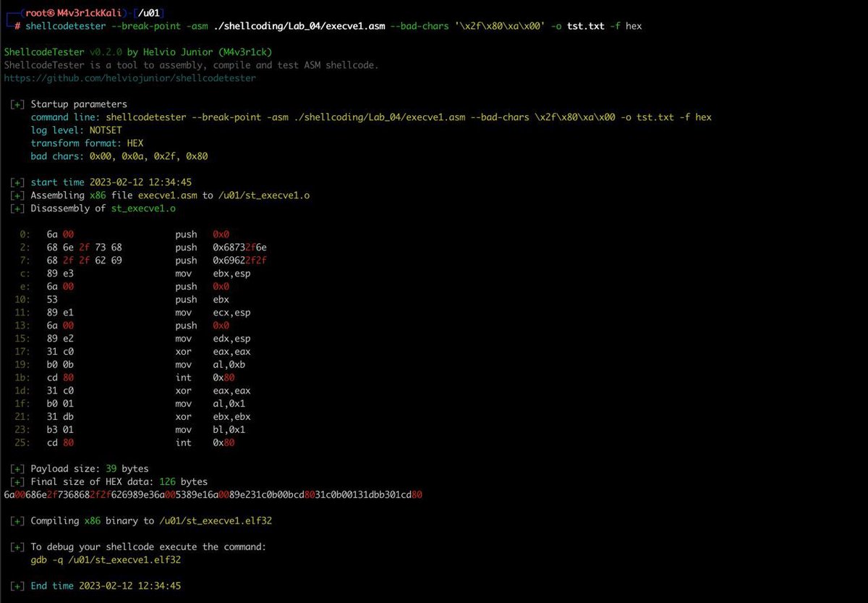Select the 'gdb -q /u01/st_execve1.elf32' command
This screenshot has height=603, width=868.
pos(106,560)
